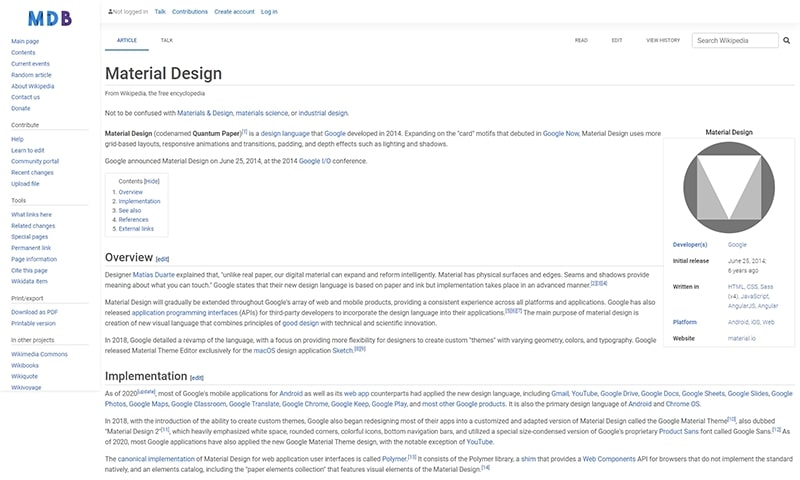This screenshot has height=480, width=800.
Task: Open Contents sidebar link
Action: pos(23,53)
